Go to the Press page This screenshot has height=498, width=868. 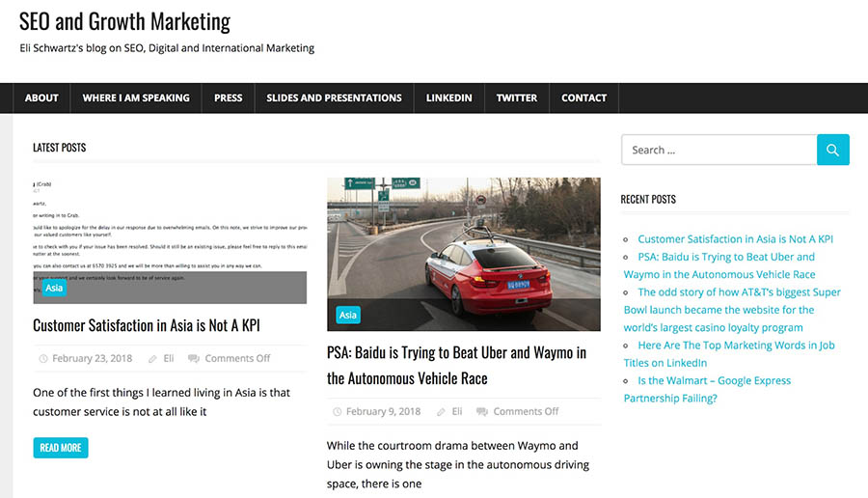tap(228, 97)
